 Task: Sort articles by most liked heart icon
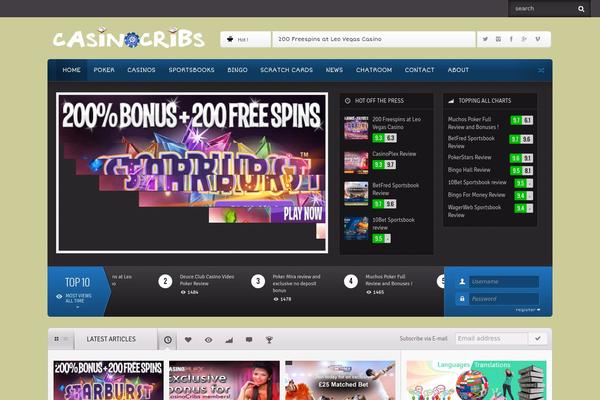click(x=188, y=340)
